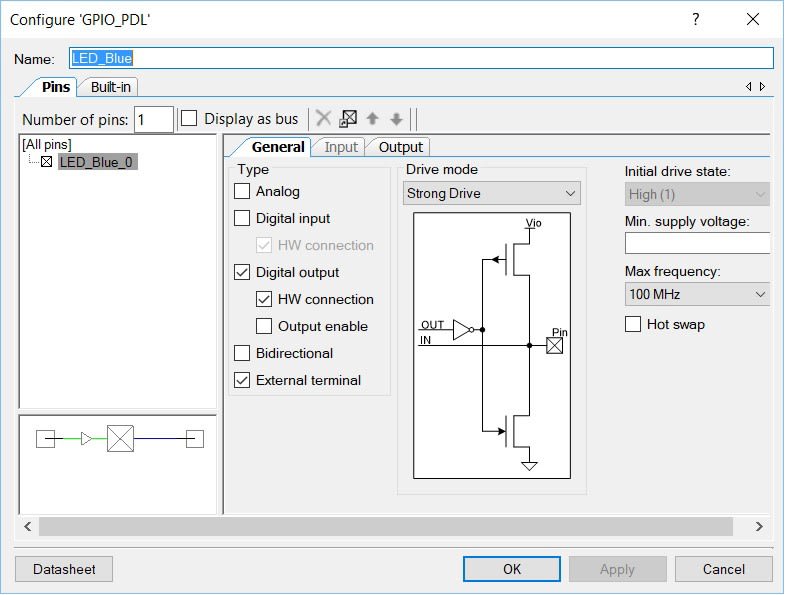The width and height of the screenshot is (785, 595).
Task: Click the Cancel button
Action: (723, 569)
